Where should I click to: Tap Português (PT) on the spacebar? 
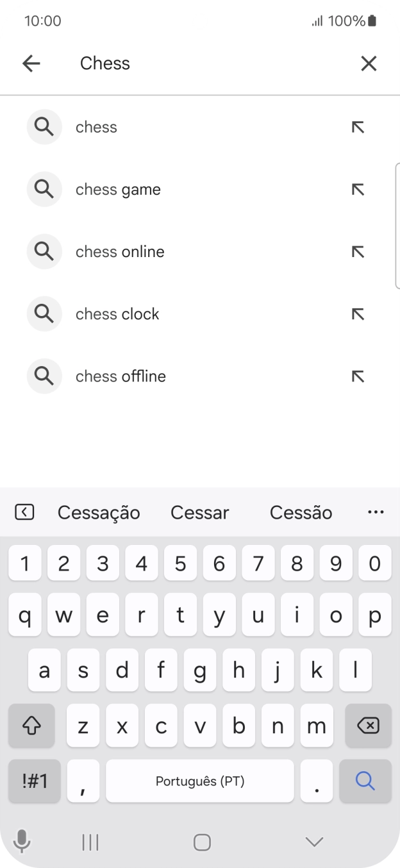point(199,781)
